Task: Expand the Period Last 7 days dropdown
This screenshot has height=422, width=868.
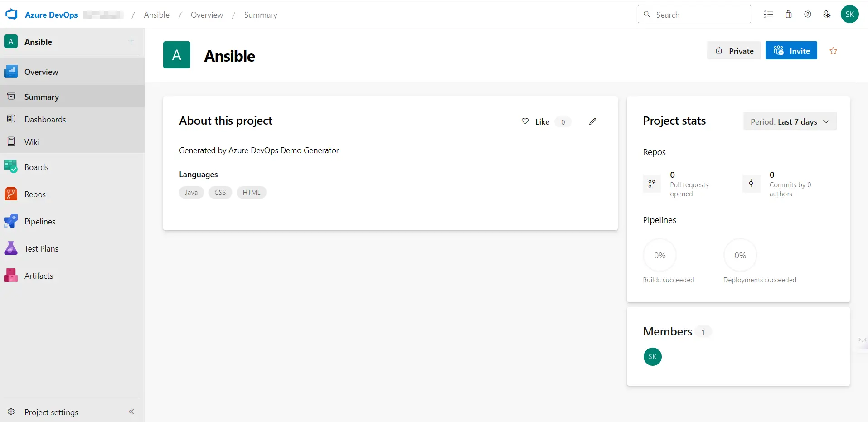Action: point(790,121)
